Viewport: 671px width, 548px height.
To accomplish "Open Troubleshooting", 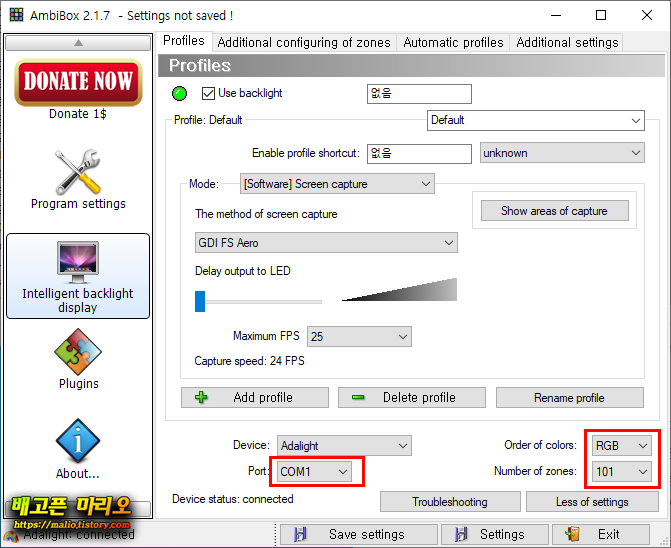I will click(x=450, y=501).
